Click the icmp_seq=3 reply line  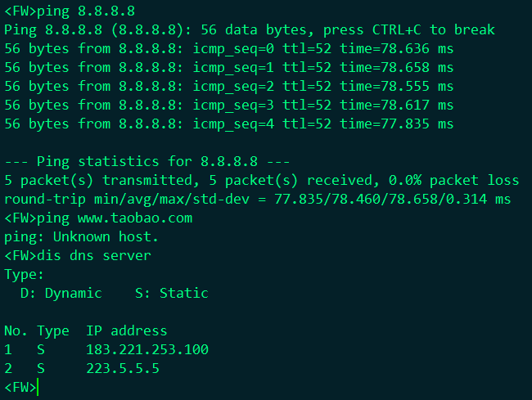228,106
